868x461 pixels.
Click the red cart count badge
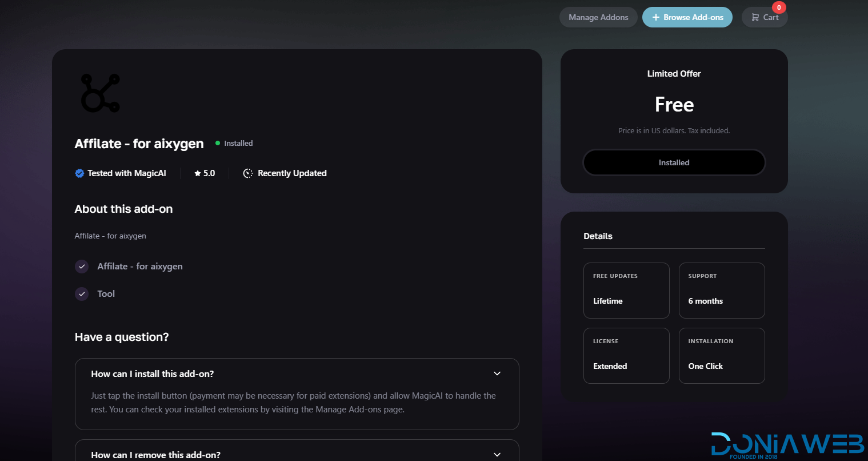tap(778, 7)
